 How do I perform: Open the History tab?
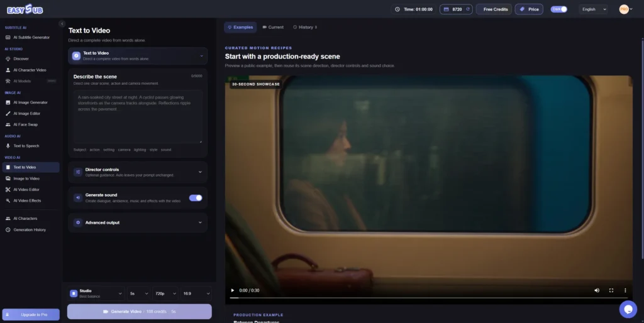tap(305, 27)
